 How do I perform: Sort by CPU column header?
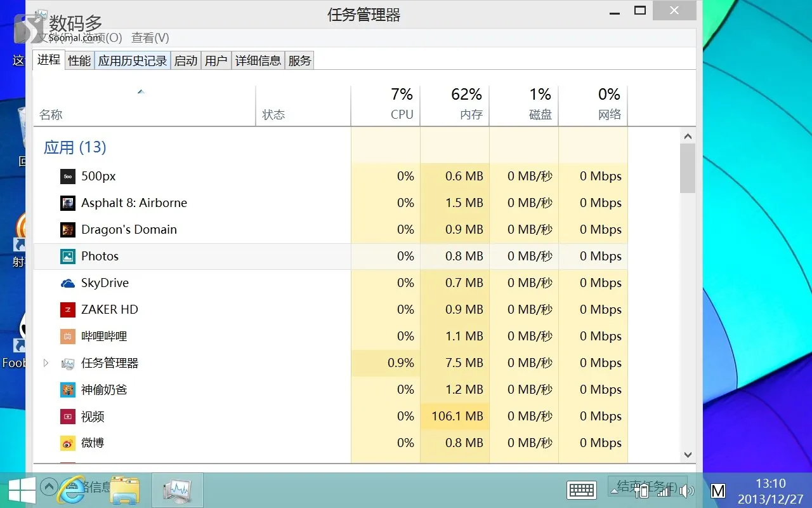386,106
